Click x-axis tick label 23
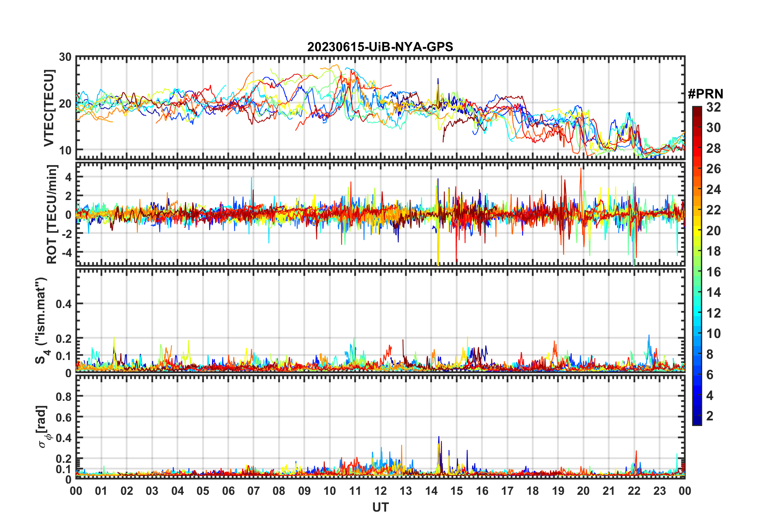This screenshot has height=532, width=761. click(x=659, y=491)
